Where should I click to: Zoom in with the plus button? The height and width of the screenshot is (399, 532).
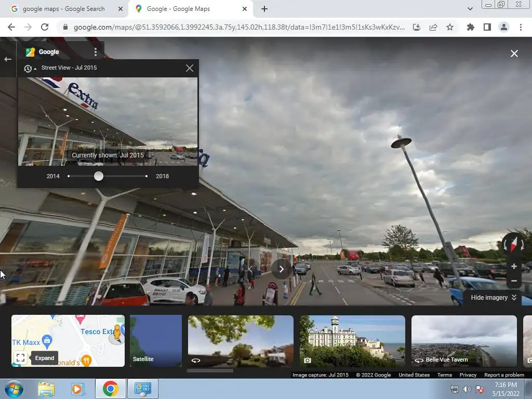click(x=514, y=267)
